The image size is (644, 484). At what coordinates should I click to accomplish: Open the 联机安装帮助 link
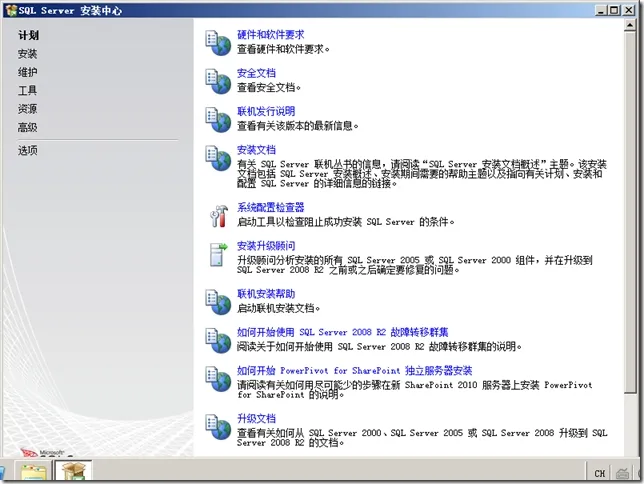tap(266, 294)
